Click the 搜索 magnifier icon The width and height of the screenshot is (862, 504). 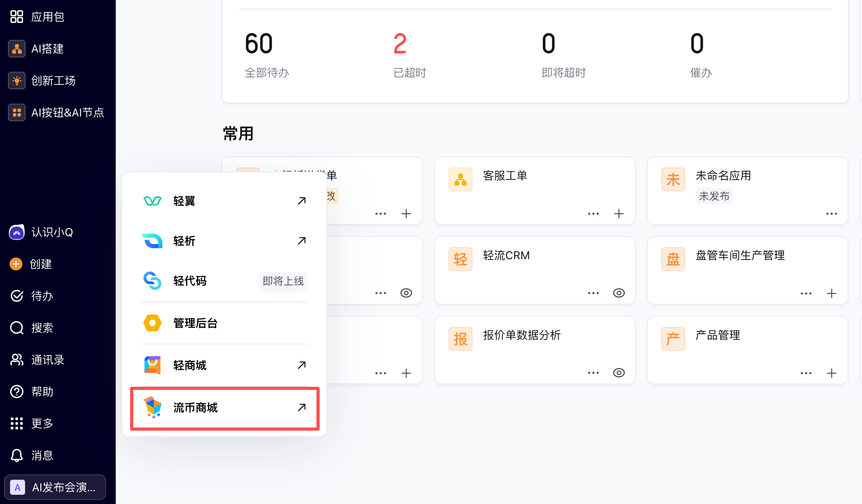(x=17, y=328)
